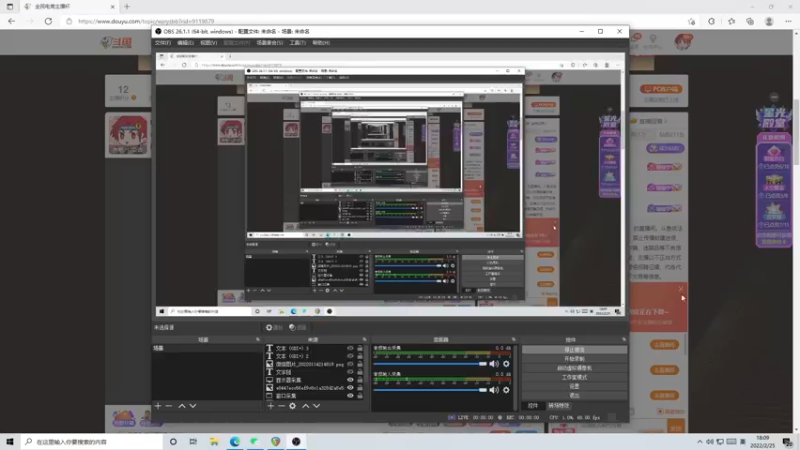Select the 窗口采集 source row
Image resolution: width=800 pixels, height=450 pixels.
[316, 395]
